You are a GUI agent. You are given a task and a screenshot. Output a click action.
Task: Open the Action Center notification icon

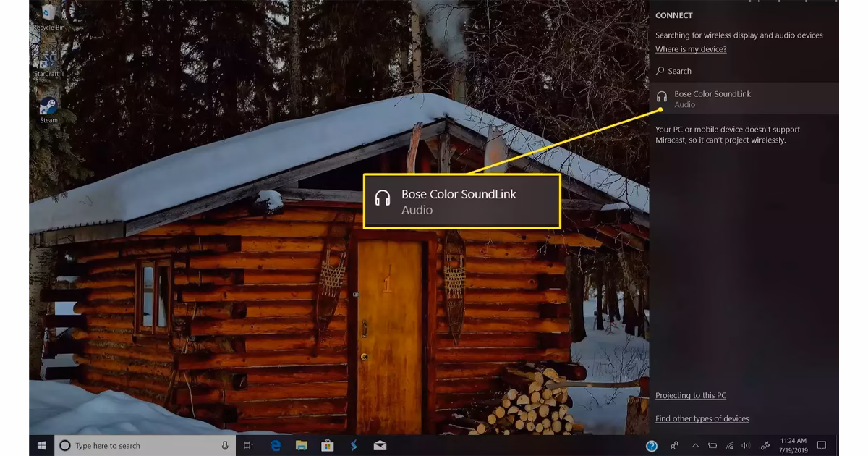tap(821, 446)
